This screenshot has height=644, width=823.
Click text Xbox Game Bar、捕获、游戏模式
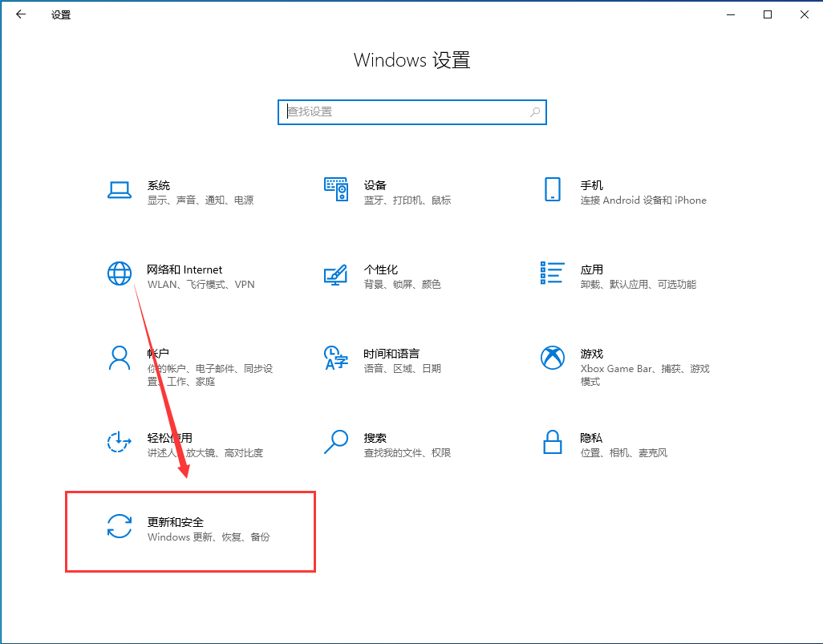(x=645, y=375)
